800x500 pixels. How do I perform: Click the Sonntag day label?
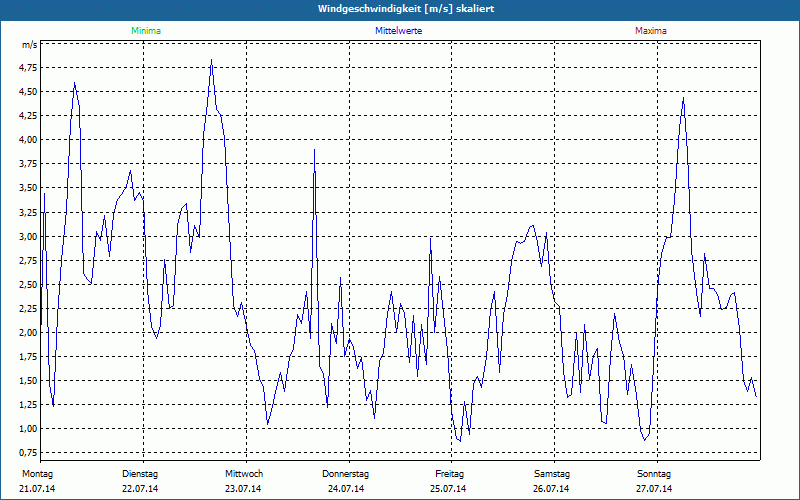(654, 474)
